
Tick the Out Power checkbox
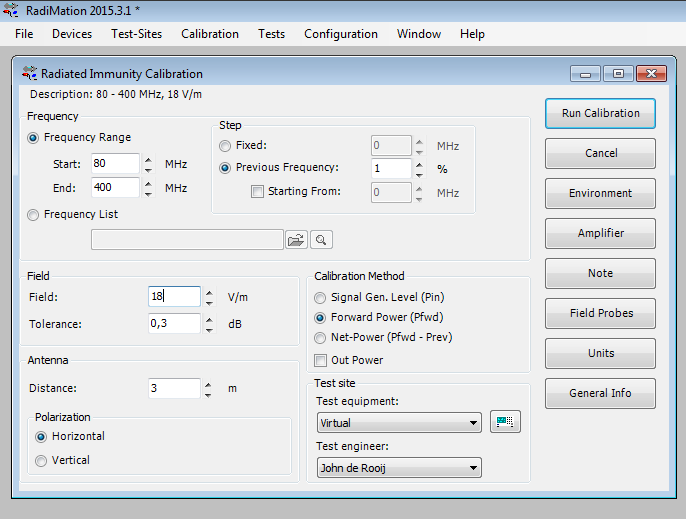(320, 361)
